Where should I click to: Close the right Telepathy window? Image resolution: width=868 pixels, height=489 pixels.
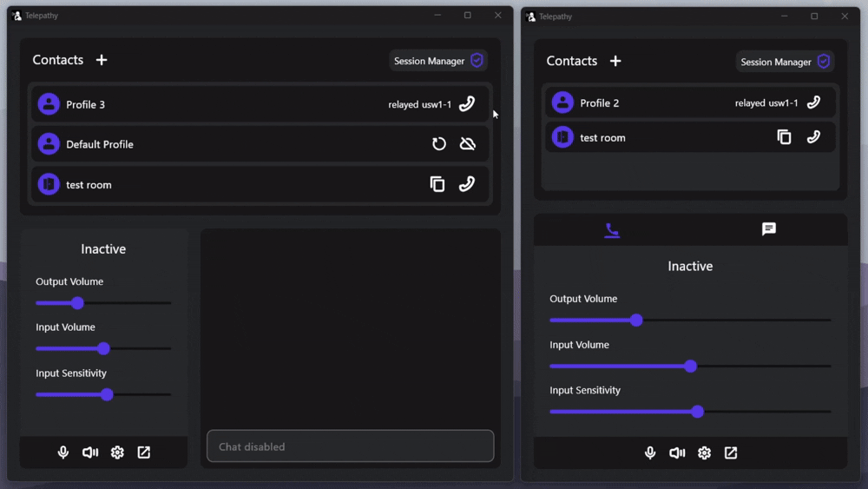click(x=845, y=16)
